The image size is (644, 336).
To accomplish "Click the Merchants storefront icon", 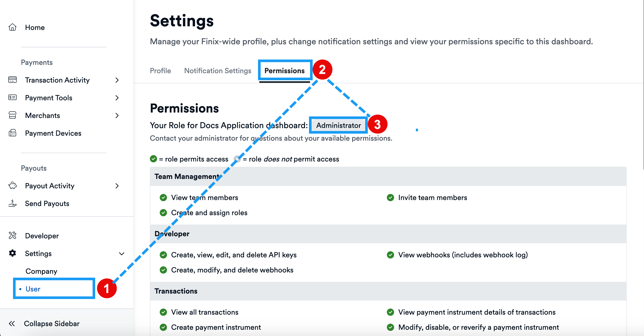I will (12, 115).
